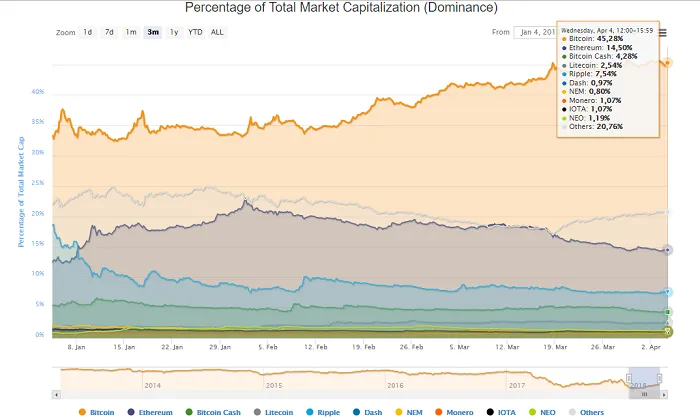Click the navigator scrollbar right arrow

[x=664, y=394]
